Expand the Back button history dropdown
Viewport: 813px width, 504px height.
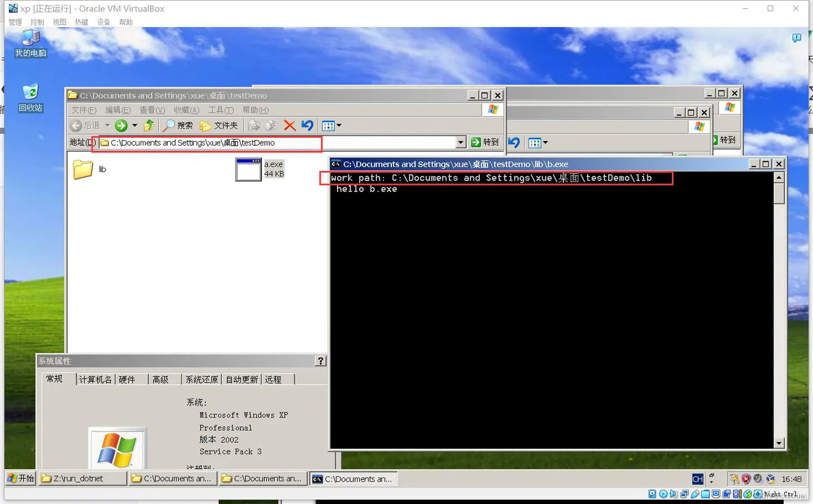(107, 125)
